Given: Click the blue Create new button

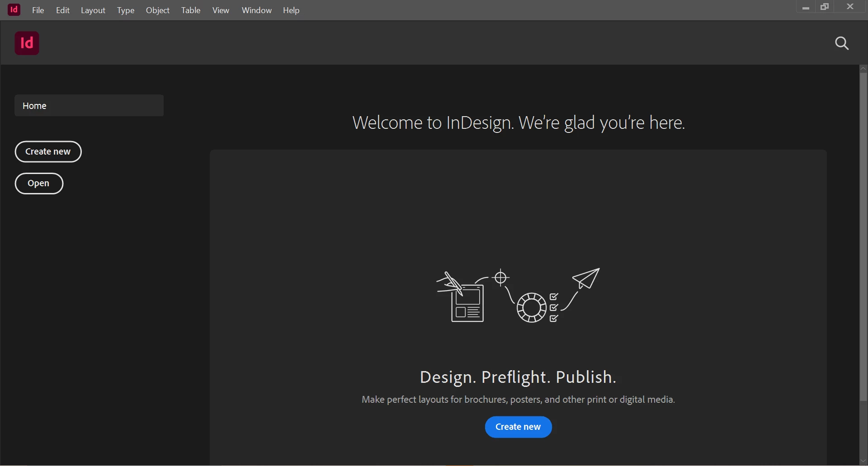Looking at the screenshot, I should [519, 428].
